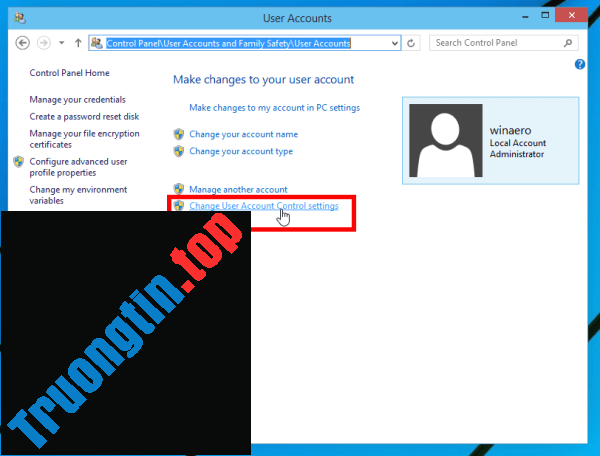This screenshot has width=600, height=456.
Task: Click shield icon beside Change User Account Control
Action: click(x=179, y=206)
